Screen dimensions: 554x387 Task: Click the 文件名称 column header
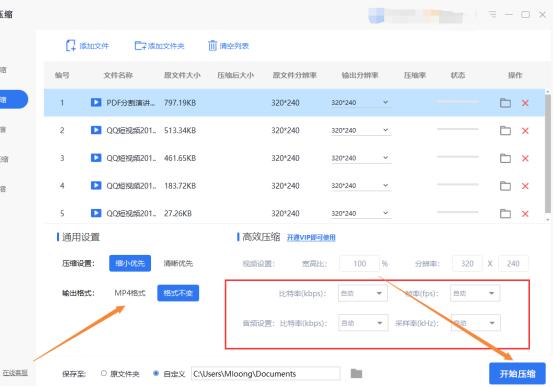[x=118, y=75]
